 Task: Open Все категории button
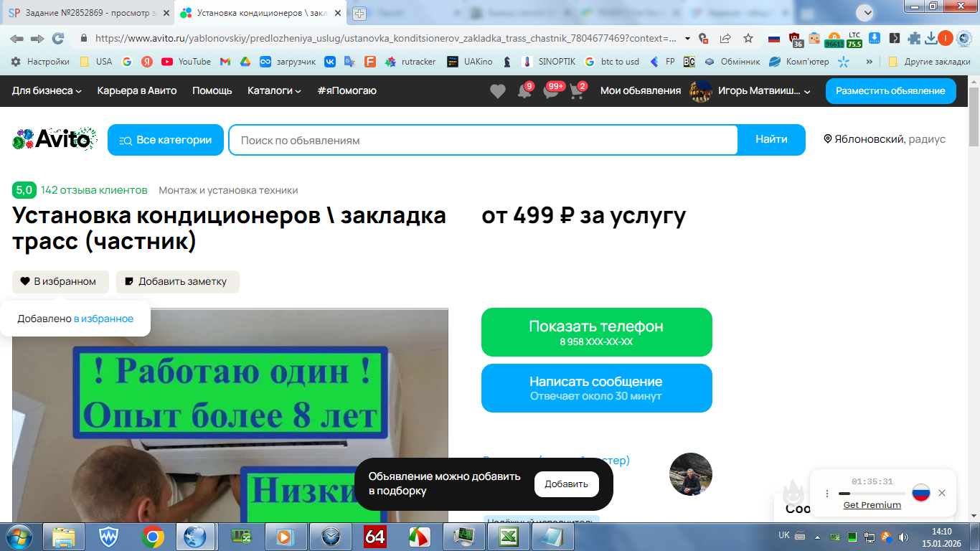166,140
